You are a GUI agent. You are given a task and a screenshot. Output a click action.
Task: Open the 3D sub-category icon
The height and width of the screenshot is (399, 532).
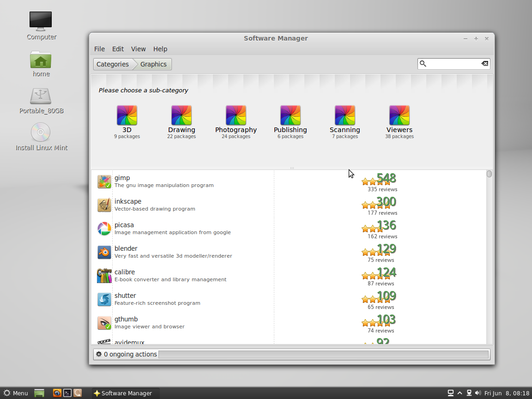point(127,115)
